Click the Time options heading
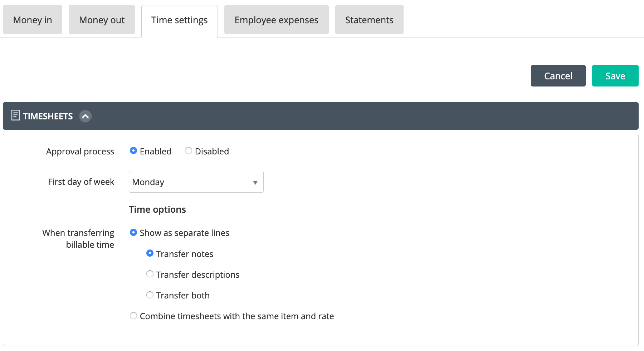The width and height of the screenshot is (644, 351). click(x=157, y=209)
